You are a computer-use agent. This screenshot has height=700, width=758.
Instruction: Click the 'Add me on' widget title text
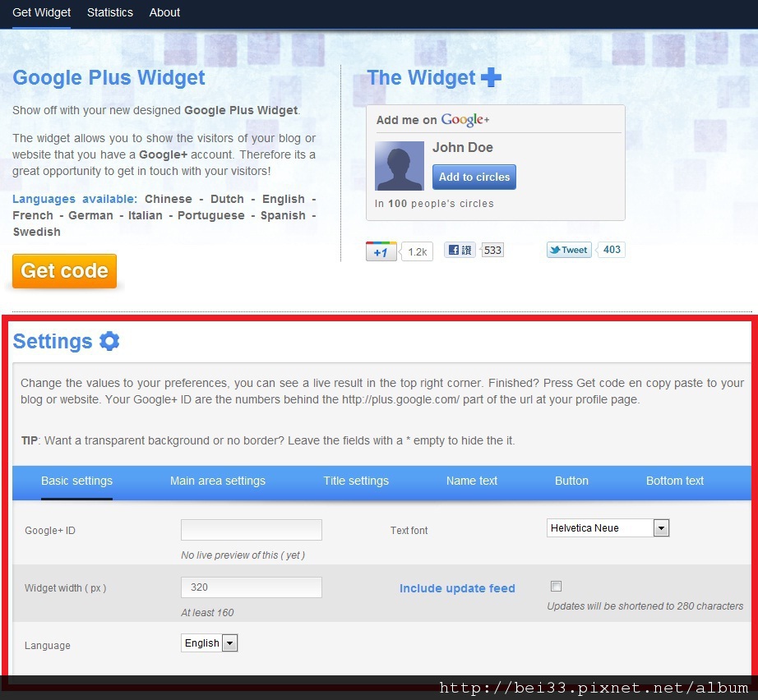[x=407, y=120]
